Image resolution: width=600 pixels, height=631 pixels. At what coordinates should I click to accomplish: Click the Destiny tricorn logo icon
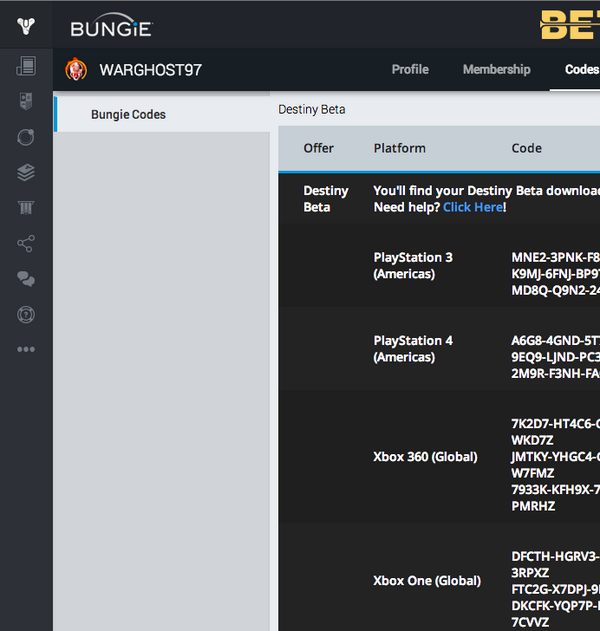point(26,26)
